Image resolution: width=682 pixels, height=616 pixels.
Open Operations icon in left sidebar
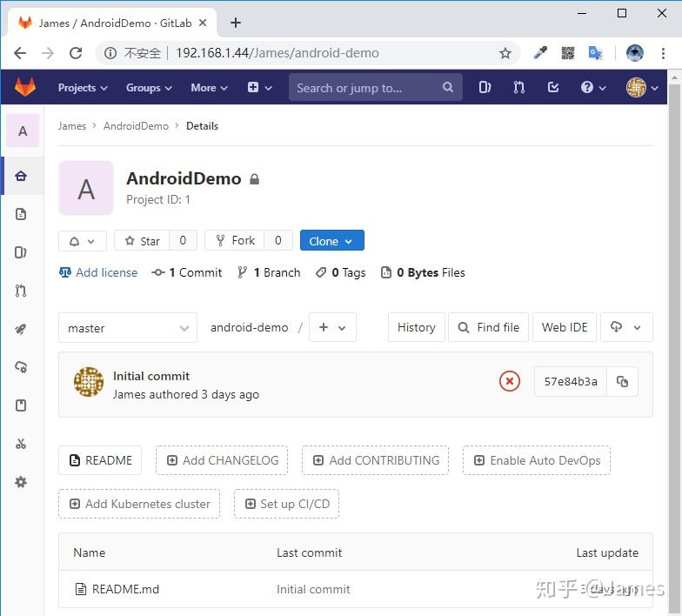pyautogui.click(x=21, y=367)
